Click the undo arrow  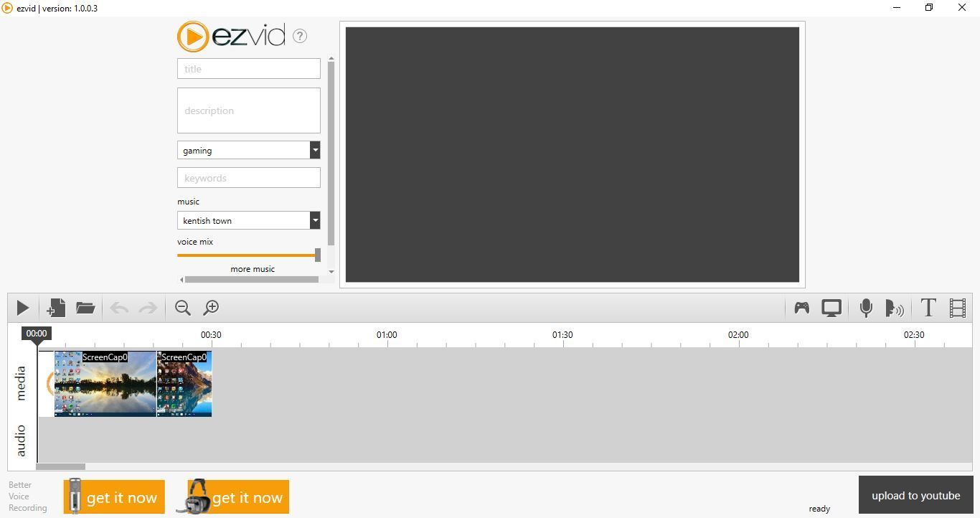tap(118, 308)
